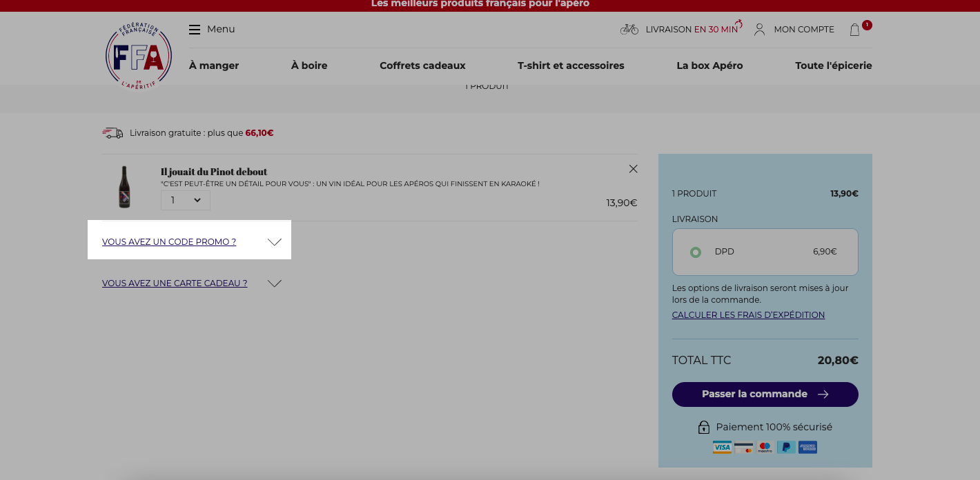Click the wine bottle thumbnail
980x480 pixels.
[x=124, y=187]
